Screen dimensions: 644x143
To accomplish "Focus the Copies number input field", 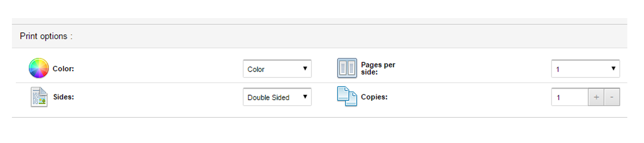I will 569,97.
